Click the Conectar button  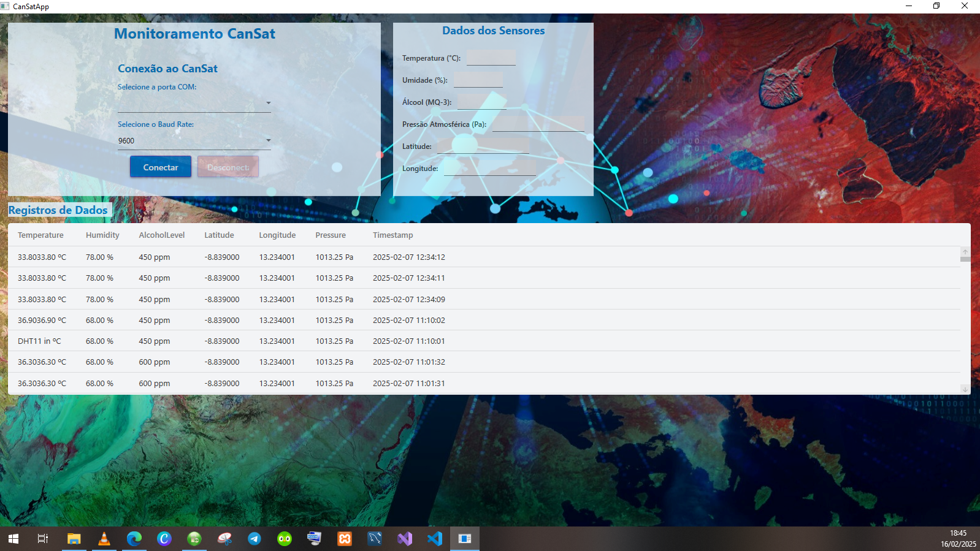(161, 167)
